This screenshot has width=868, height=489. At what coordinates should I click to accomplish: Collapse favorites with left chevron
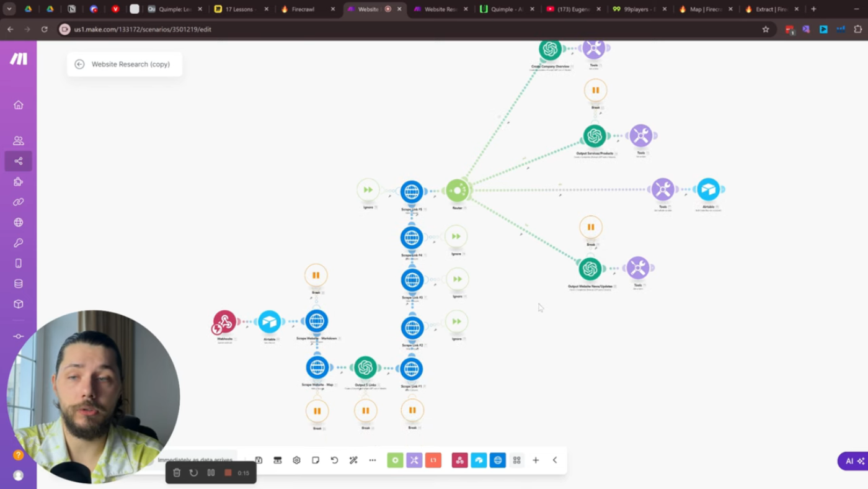tap(555, 460)
